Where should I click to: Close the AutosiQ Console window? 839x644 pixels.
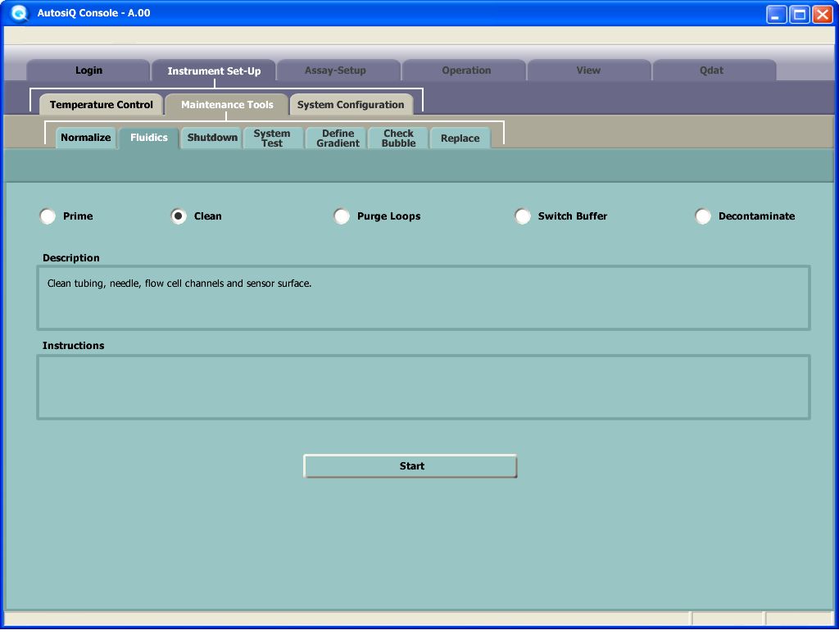pos(823,15)
